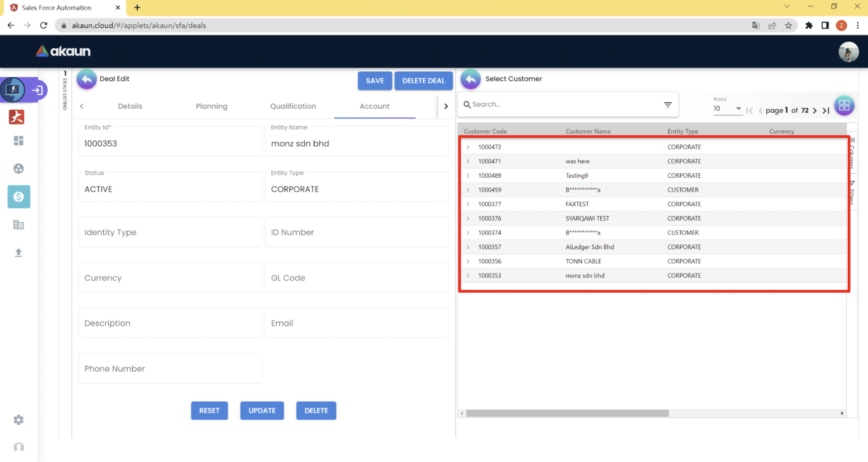Switch to the Details tab

tap(130, 106)
